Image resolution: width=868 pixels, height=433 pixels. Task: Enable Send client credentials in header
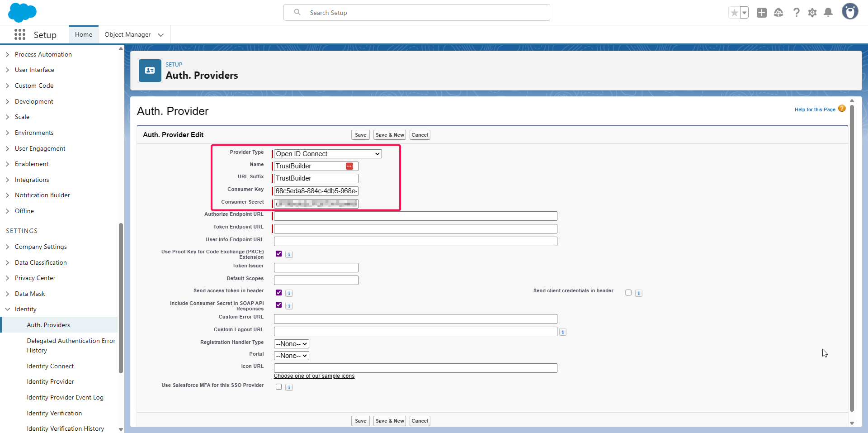[x=628, y=293]
